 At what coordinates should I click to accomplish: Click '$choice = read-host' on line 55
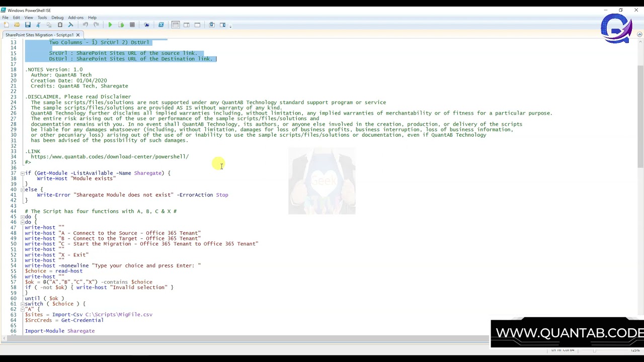(53, 271)
